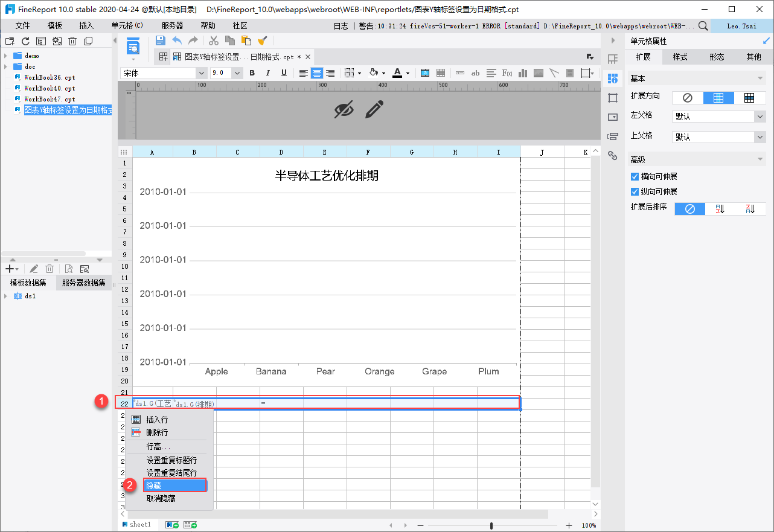Expand the doc folder
Viewport: 774px width, 532px height.
coord(5,66)
